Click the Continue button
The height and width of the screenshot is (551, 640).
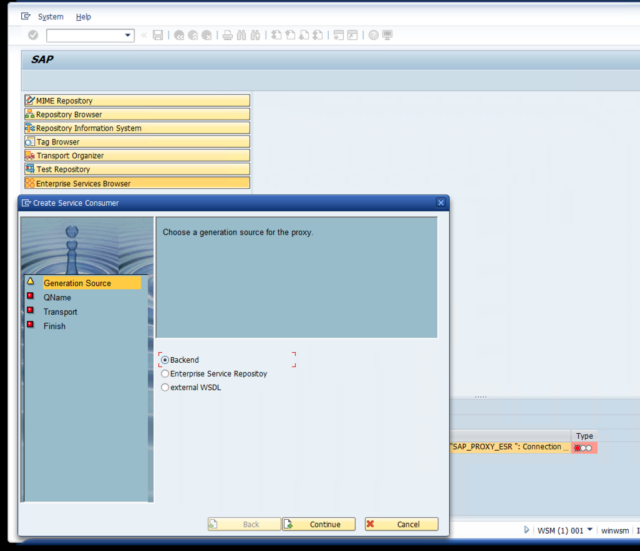click(x=318, y=524)
